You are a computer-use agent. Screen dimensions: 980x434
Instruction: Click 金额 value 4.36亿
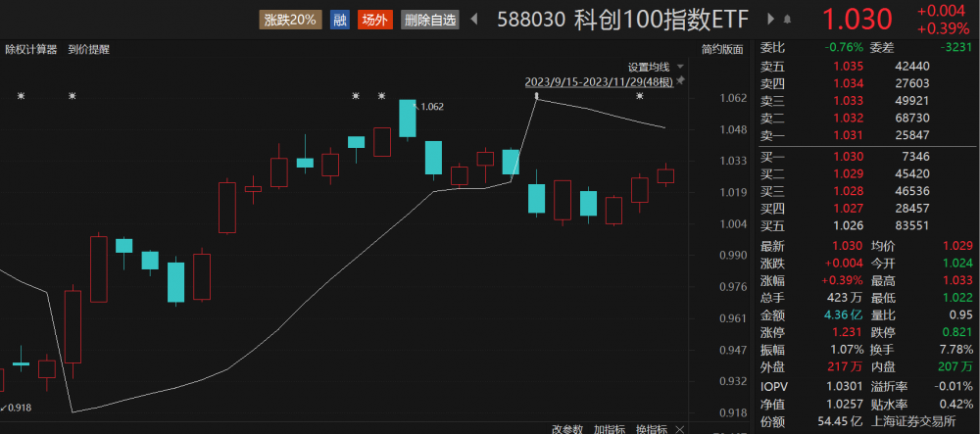pos(844,314)
